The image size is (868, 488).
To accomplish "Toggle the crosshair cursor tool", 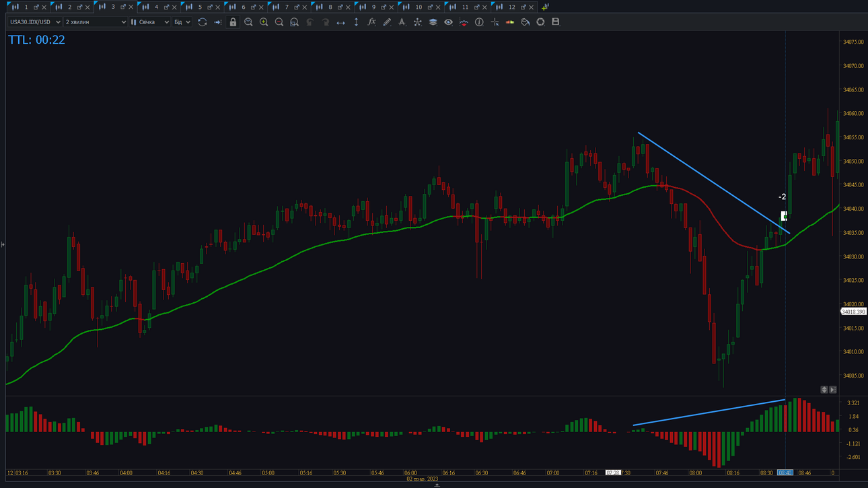I will coord(495,22).
